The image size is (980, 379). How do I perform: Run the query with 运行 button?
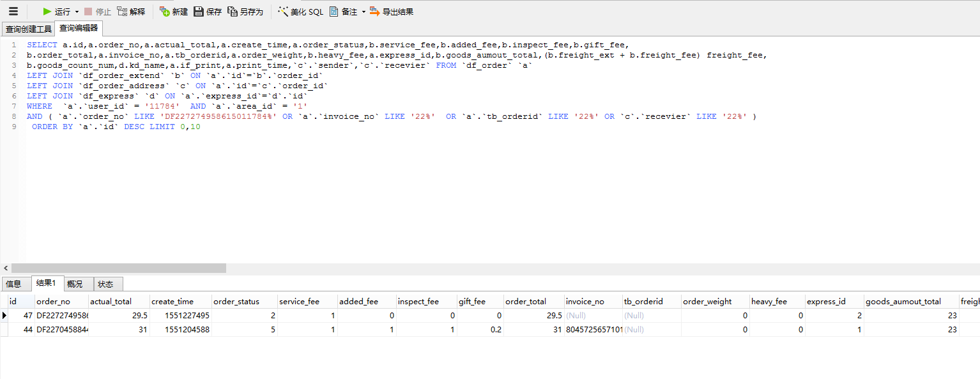[56, 12]
